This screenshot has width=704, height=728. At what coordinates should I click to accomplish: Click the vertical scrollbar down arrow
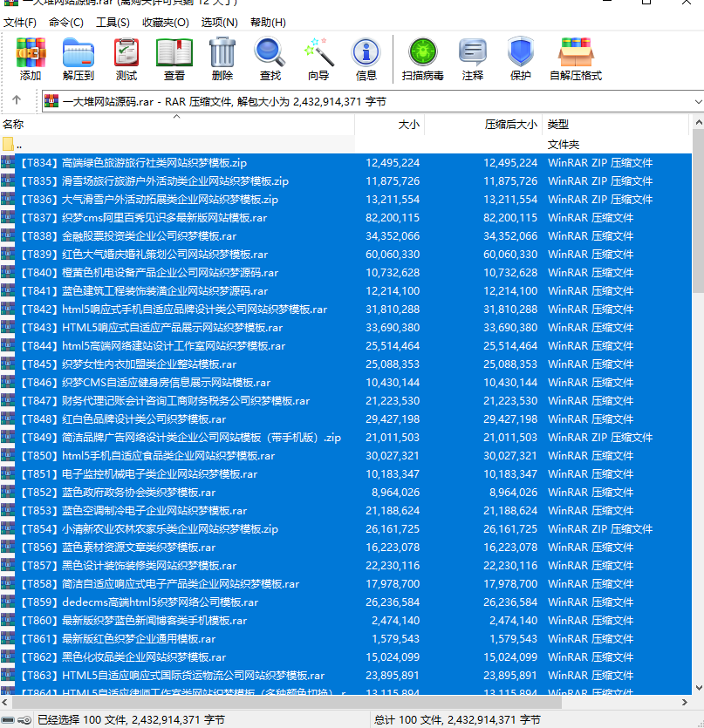coord(698,688)
